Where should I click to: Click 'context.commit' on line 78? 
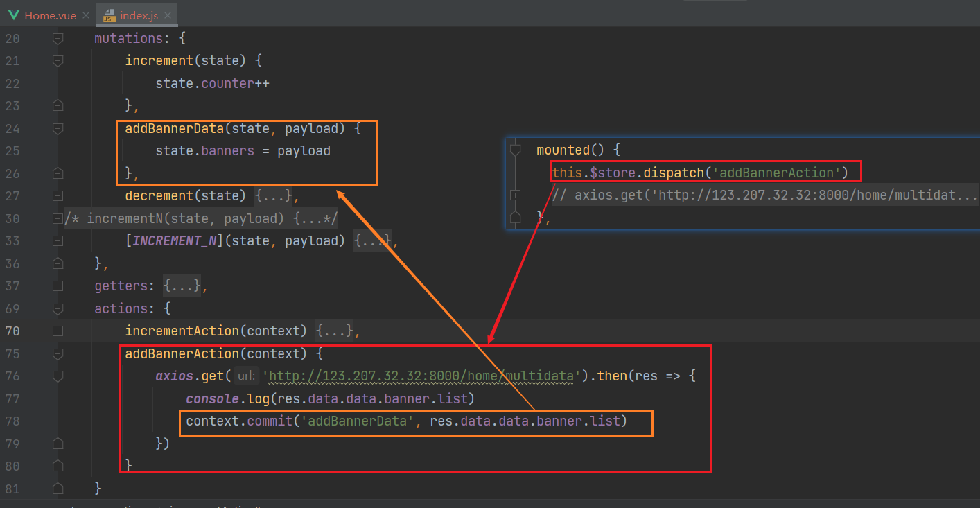(x=240, y=421)
